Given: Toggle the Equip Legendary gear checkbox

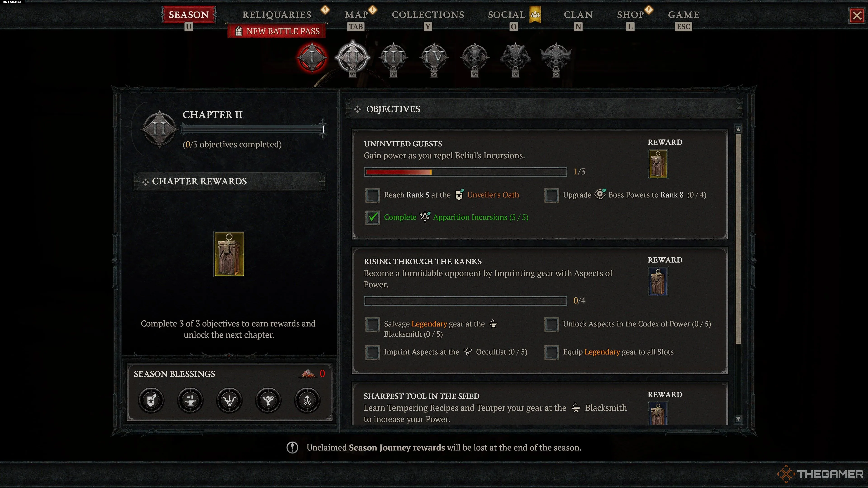Looking at the screenshot, I should click(552, 352).
